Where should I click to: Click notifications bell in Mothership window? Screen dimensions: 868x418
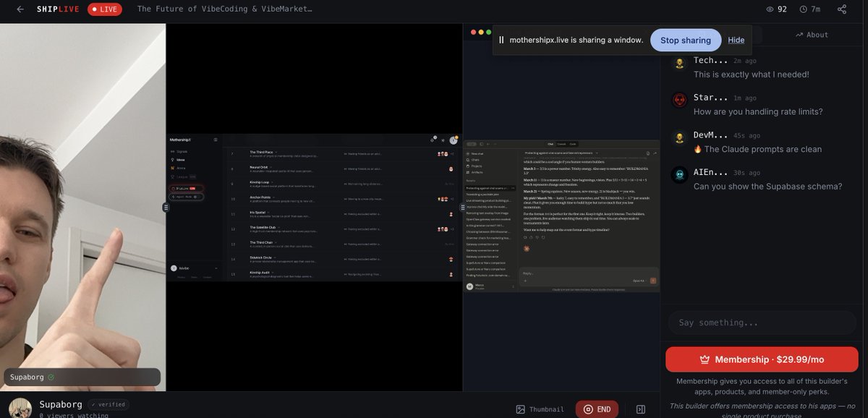[x=432, y=140]
